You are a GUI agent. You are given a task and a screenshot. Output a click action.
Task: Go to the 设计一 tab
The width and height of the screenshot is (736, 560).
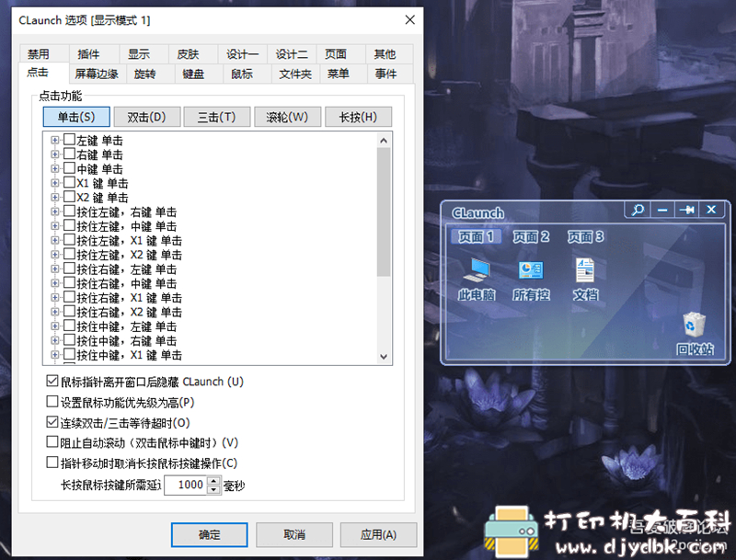pyautogui.click(x=242, y=54)
